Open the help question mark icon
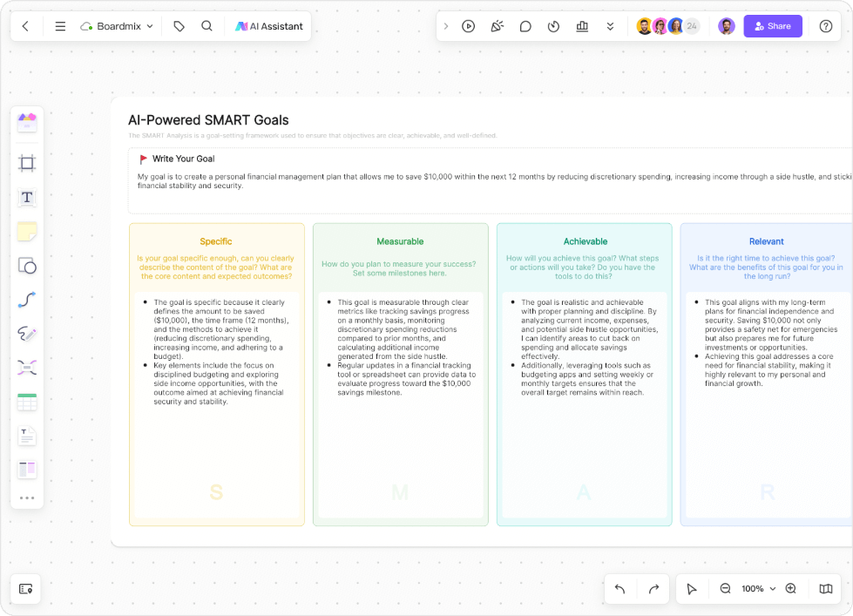Screen dimensions: 853x616 tap(826, 26)
